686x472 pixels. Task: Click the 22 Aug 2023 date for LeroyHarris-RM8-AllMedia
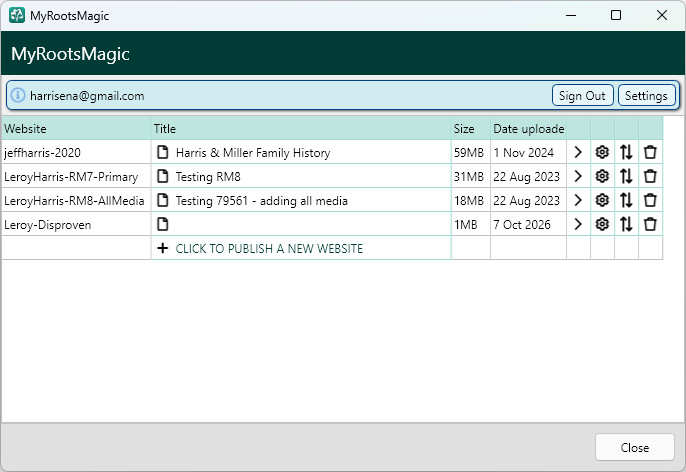click(528, 200)
